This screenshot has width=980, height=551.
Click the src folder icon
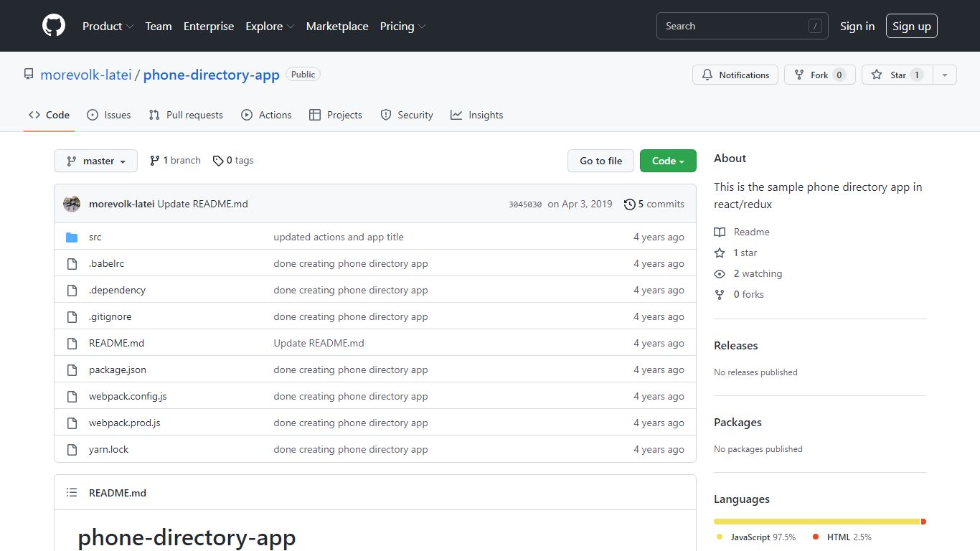(x=72, y=237)
